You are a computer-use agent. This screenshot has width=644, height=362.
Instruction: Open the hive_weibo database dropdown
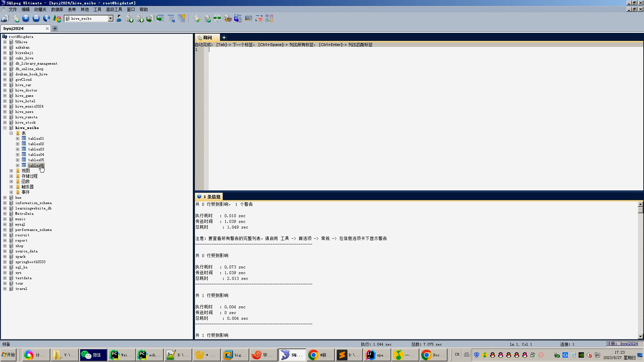click(110, 19)
